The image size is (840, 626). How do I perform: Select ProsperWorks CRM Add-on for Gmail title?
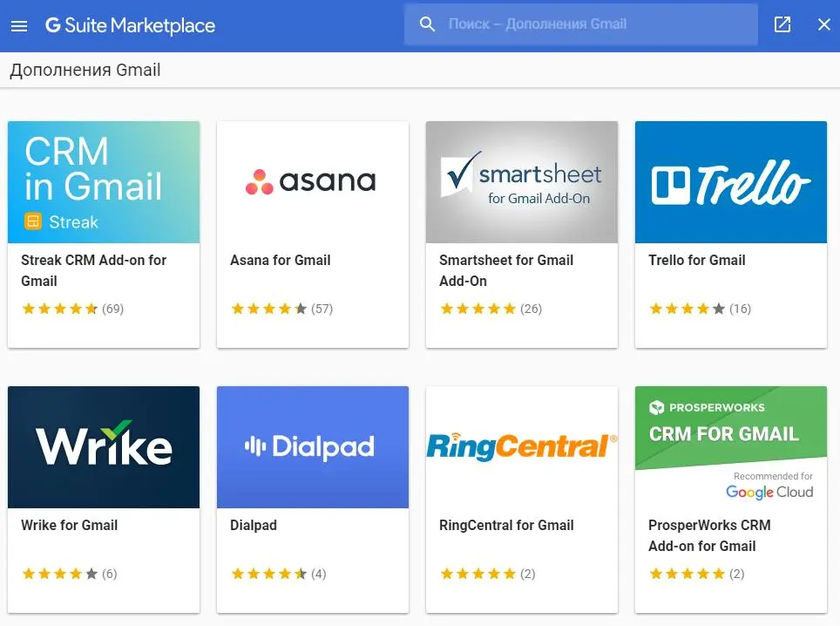709,535
